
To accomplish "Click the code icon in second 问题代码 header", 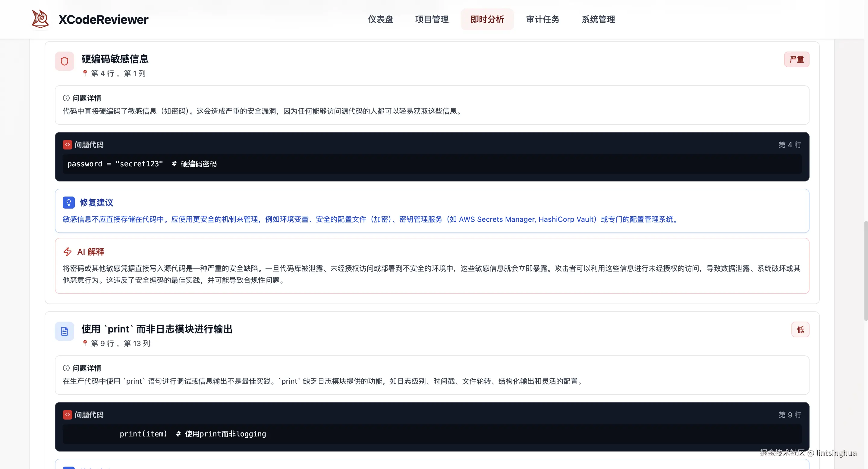I will click(67, 415).
